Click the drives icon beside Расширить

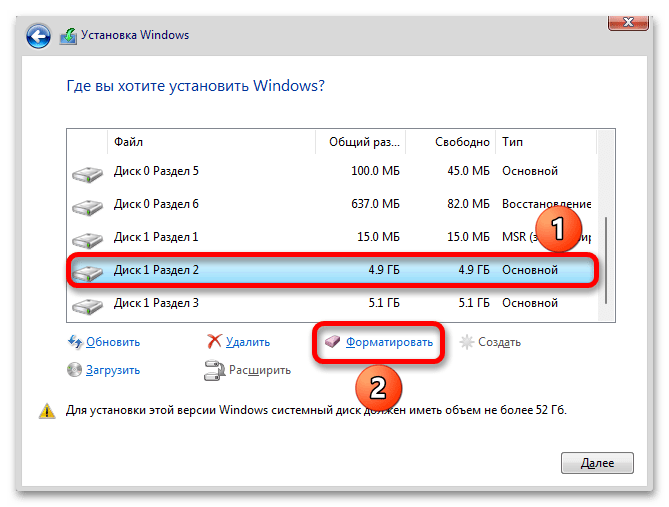[214, 370]
